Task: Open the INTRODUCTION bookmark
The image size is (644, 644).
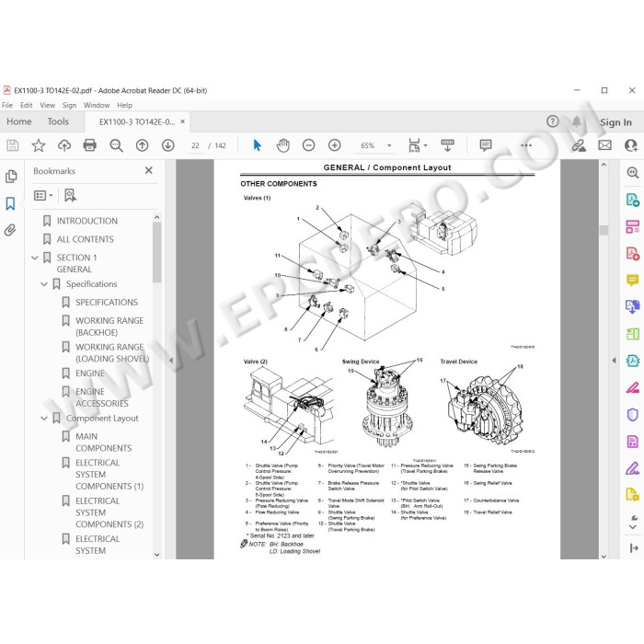Action: 87,221
